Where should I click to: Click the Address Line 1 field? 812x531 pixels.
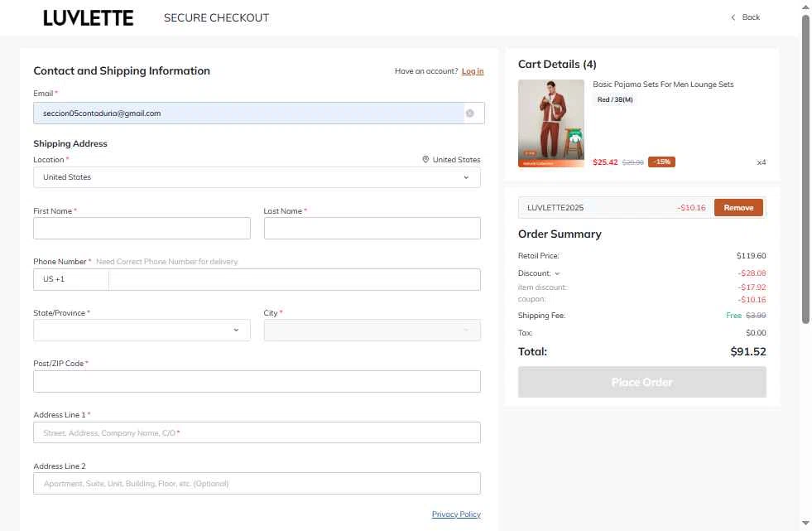click(x=257, y=432)
